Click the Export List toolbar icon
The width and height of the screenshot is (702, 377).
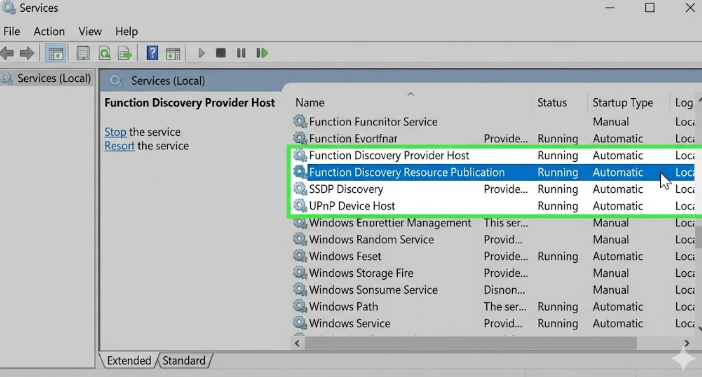pyautogui.click(x=125, y=53)
